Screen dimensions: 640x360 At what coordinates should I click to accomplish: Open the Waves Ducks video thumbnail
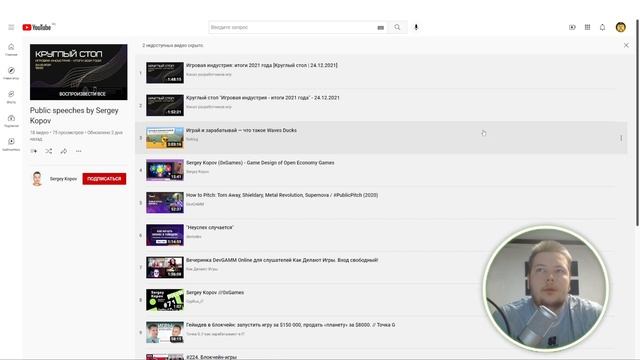click(x=165, y=138)
